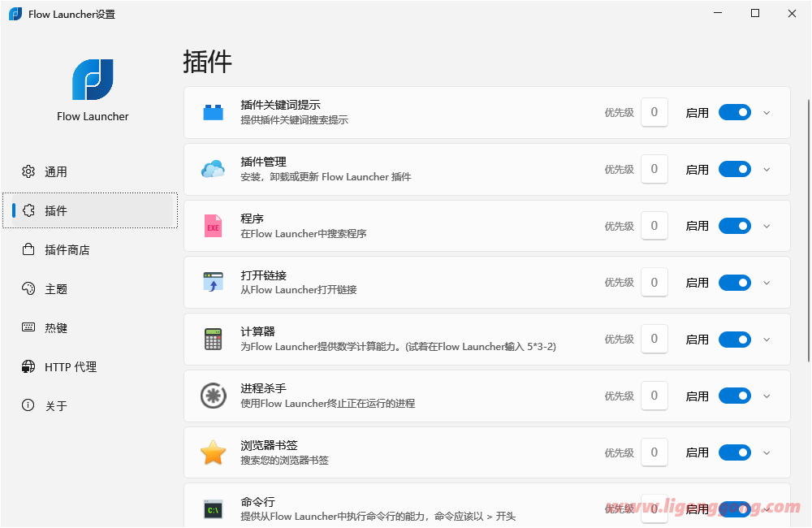This screenshot has height=528, width=812.
Task: Click the gear icon beside 通用
Action: pyautogui.click(x=28, y=171)
